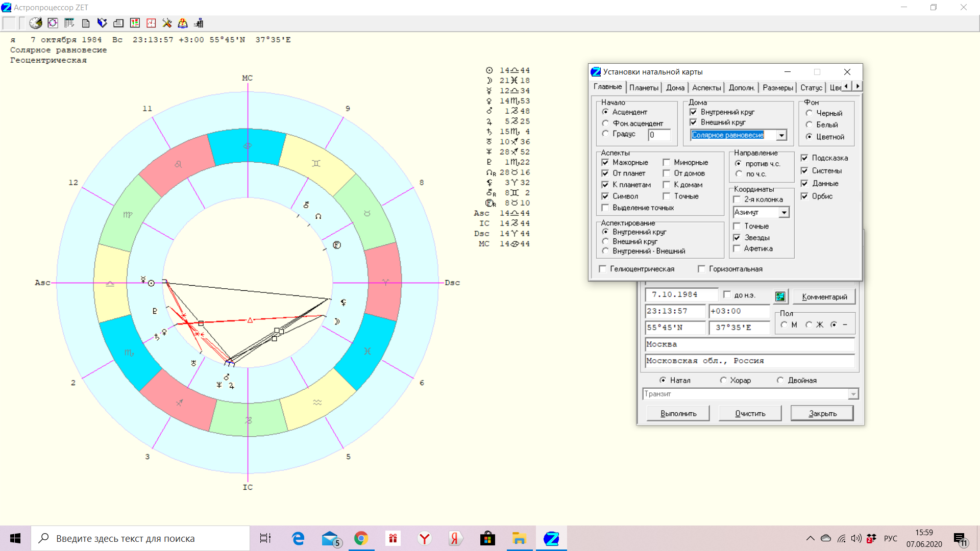
Task: Click the chart wheel icon in toolbar
Action: pyautogui.click(x=53, y=23)
